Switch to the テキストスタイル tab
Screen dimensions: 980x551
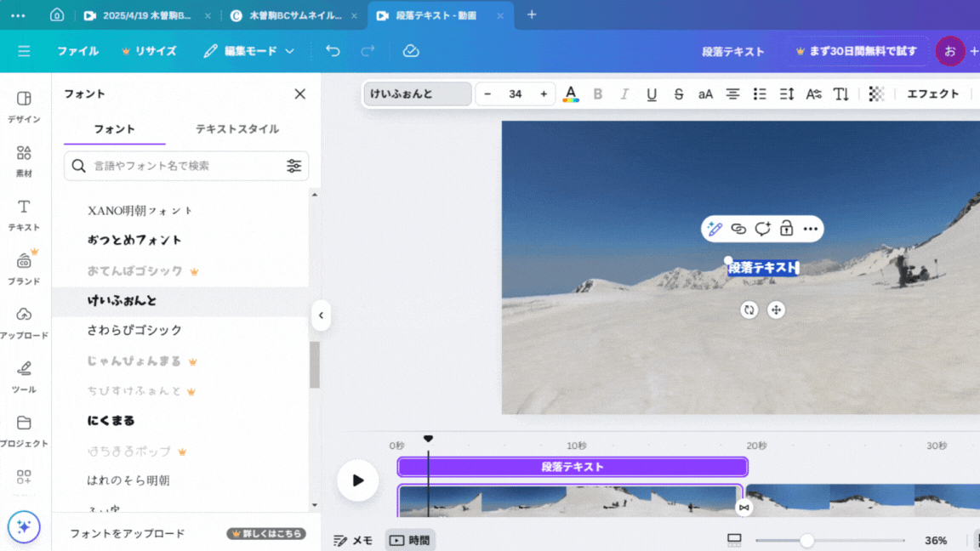tap(237, 129)
